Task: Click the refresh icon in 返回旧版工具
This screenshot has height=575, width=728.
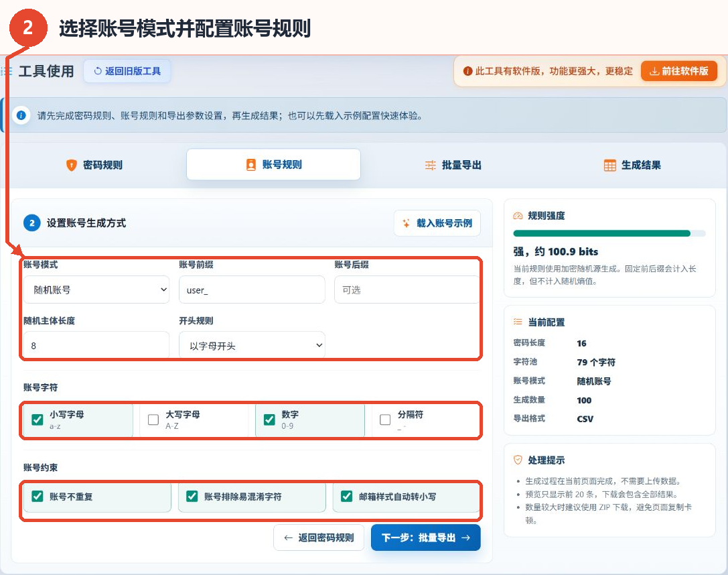Action: click(98, 71)
